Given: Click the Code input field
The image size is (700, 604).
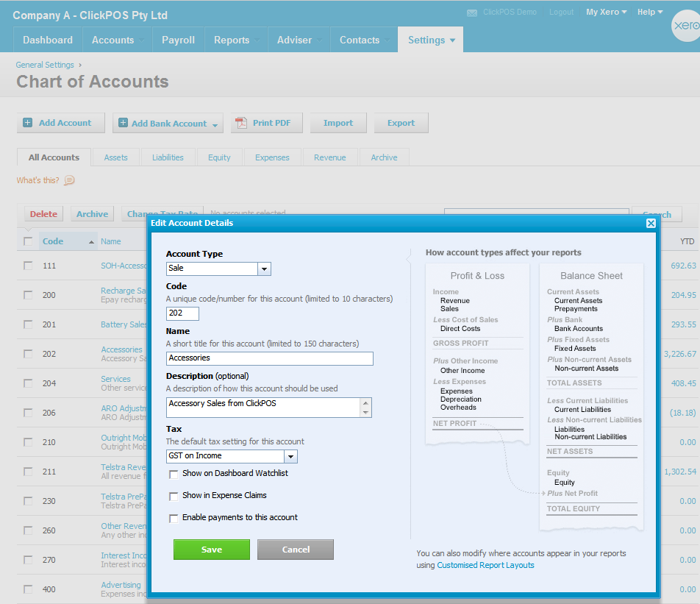Looking at the screenshot, I should pyautogui.click(x=182, y=313).
